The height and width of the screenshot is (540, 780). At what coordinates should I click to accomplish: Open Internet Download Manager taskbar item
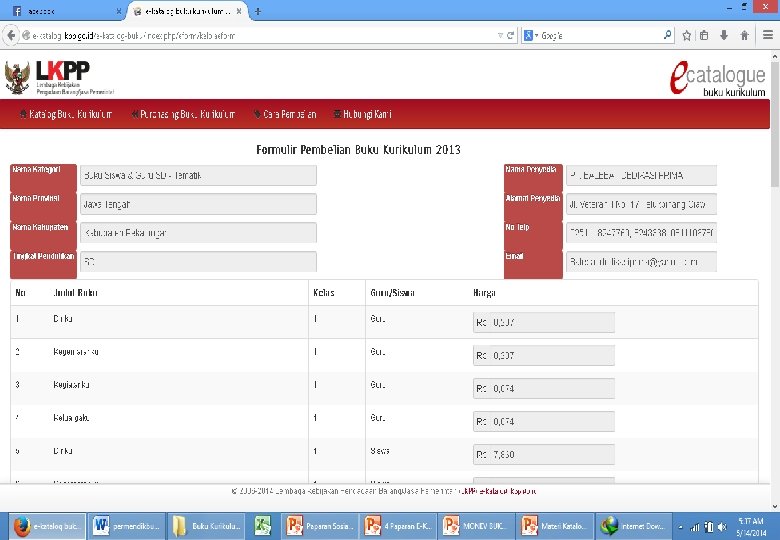(634, 526)
